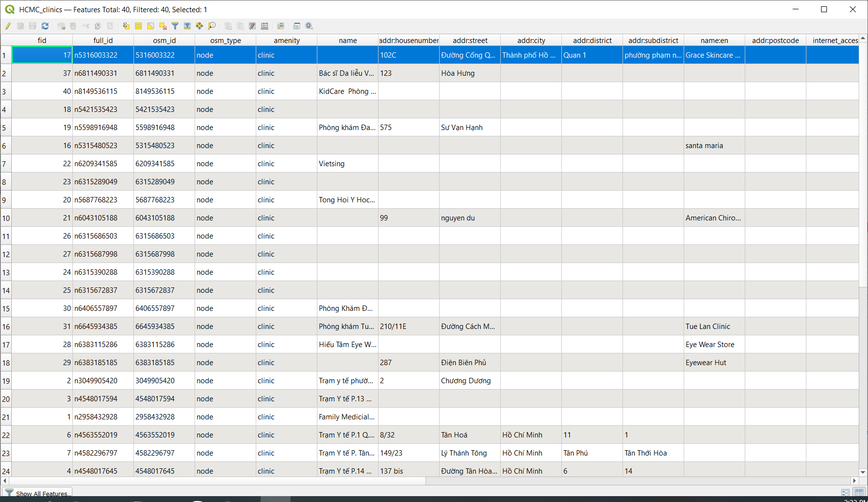Reload the attribute table
The width and height of the screenshot is (868, 502).
(x=45, y=26)
